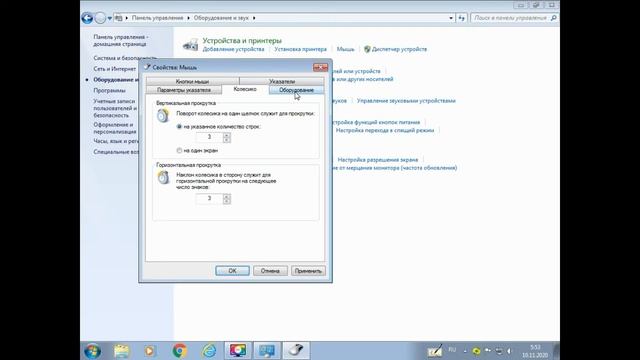Expand the arrow before 'Панель управления' breadcrumb
640x360 pixels.
pyautogui.click(x=127, y=18)
